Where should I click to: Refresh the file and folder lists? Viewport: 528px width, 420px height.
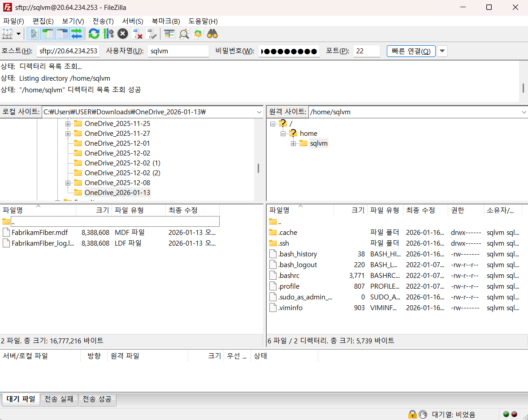94,34
